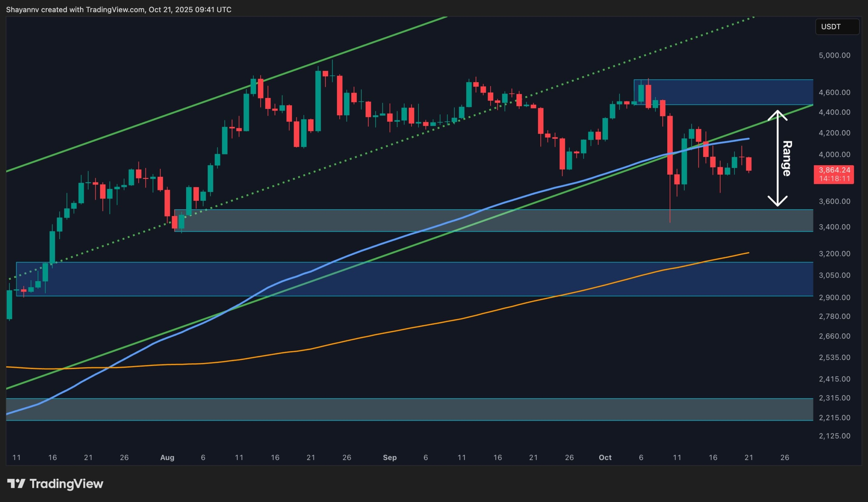Click the tallest green candle near Aug 21
868x502 pixels.
point(319,100)
